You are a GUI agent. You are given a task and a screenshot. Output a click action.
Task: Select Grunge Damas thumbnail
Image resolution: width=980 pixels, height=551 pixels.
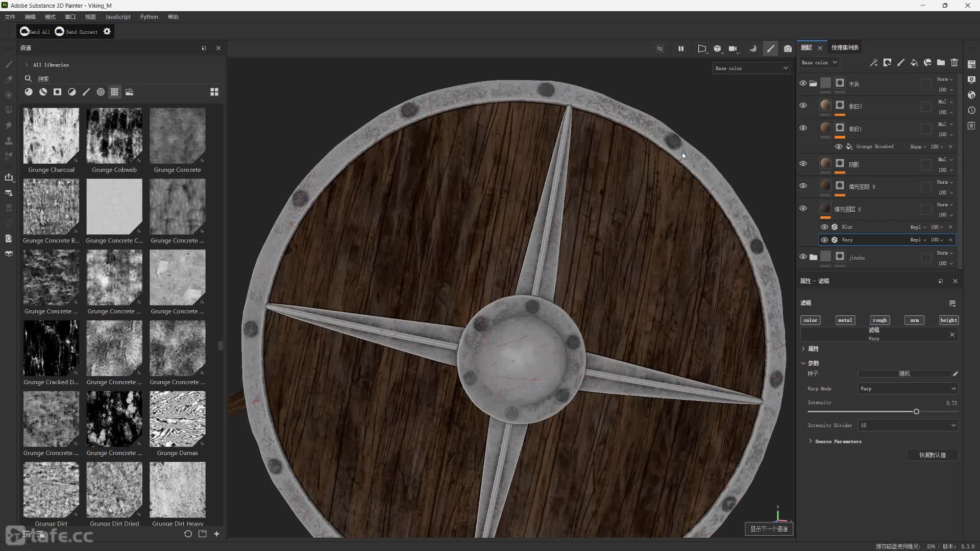(178, 419)
